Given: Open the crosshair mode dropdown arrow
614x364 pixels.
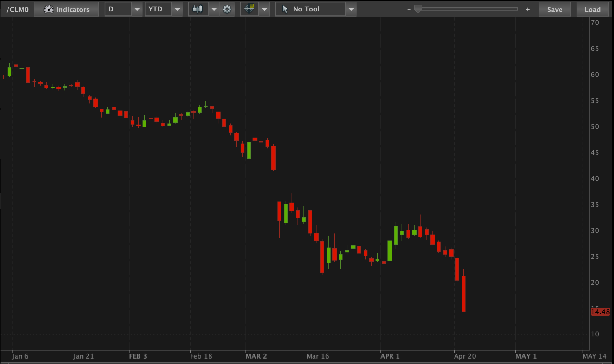Looking at the screenshot, I should click(x=264, y=9).
